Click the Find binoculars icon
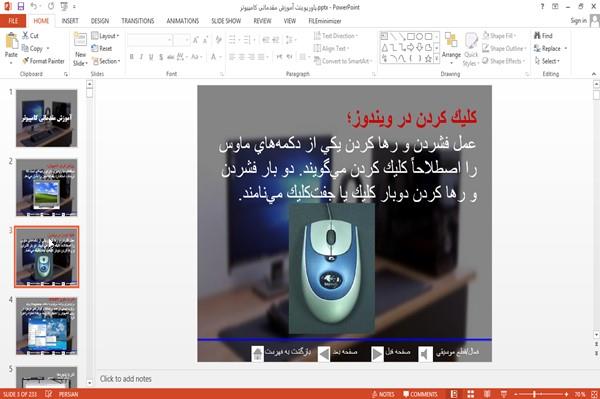This screenshot has width=600, height=399. pyautogui.click(x=537, y=35)
